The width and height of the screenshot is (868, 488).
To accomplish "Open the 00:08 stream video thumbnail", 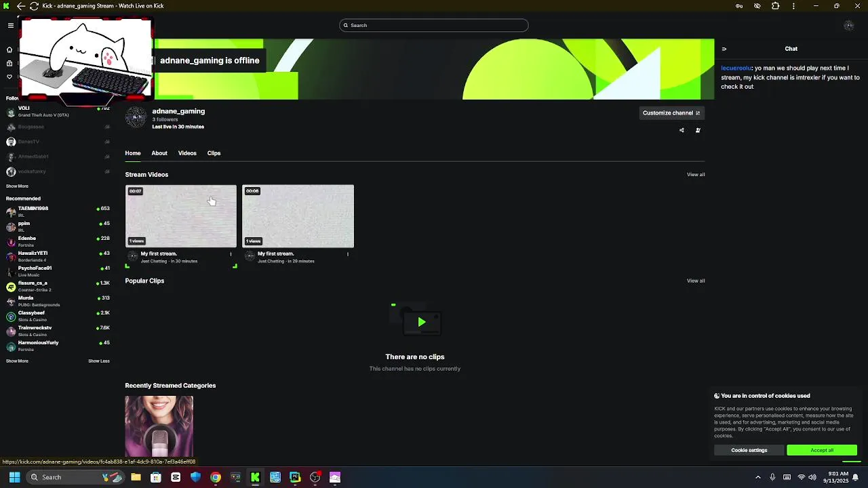I will point(298,216).
